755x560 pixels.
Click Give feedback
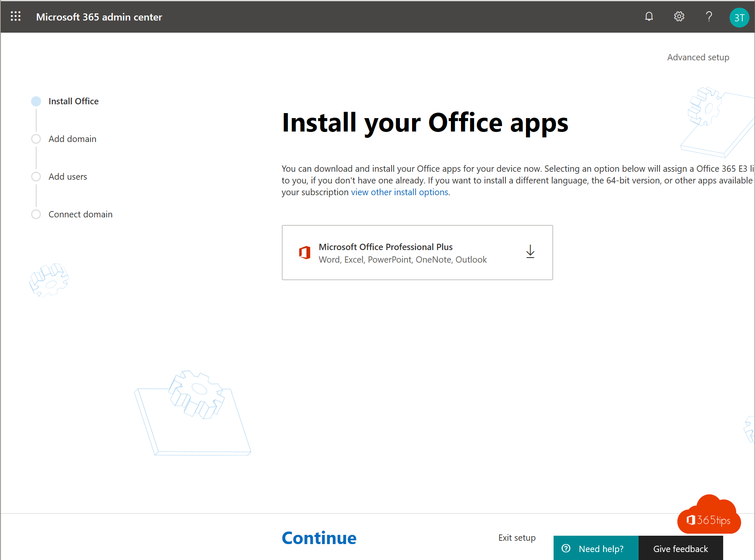[x=680, y=548]
